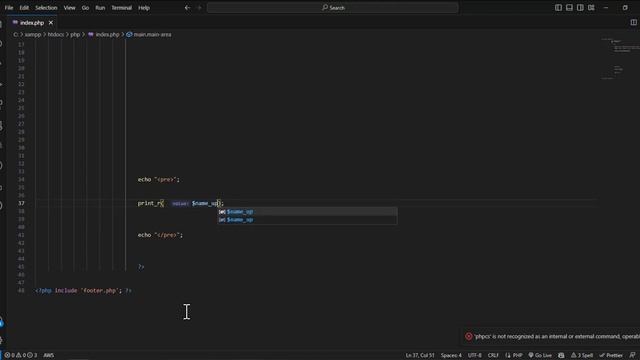Screen dimensions: 640x360
Task: Click the Search command center box
Action: pos(333,8)
